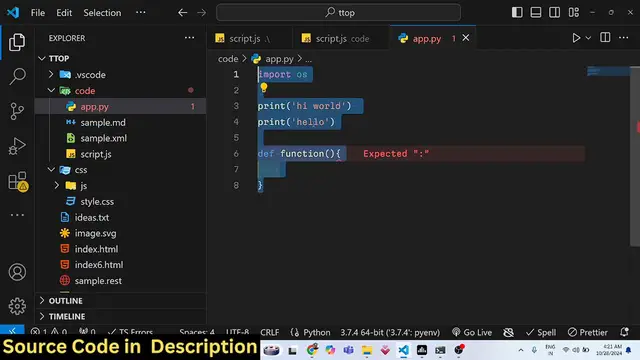Go back with the left arrow
640x360 pixels.
coord(182,13)
